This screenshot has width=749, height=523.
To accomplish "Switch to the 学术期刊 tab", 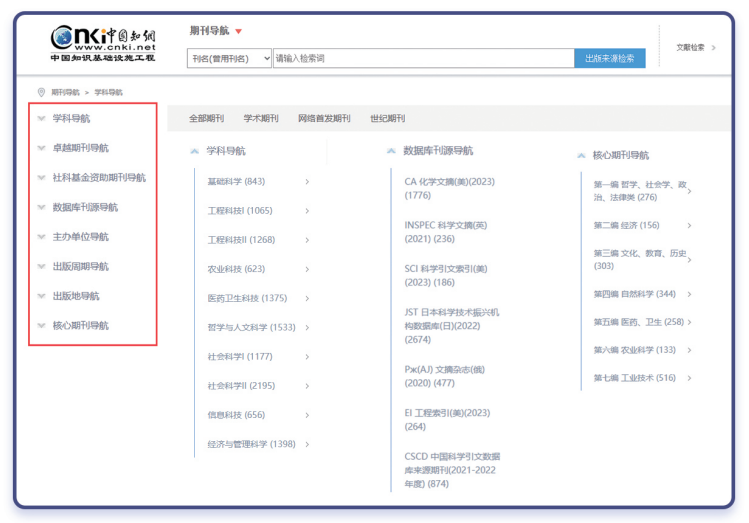I will click(261, 118).
